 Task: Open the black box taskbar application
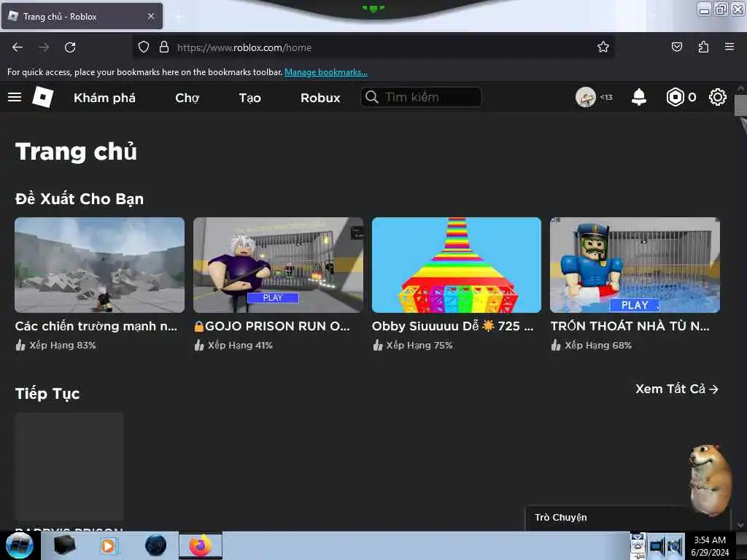click(x=64, y=545)
